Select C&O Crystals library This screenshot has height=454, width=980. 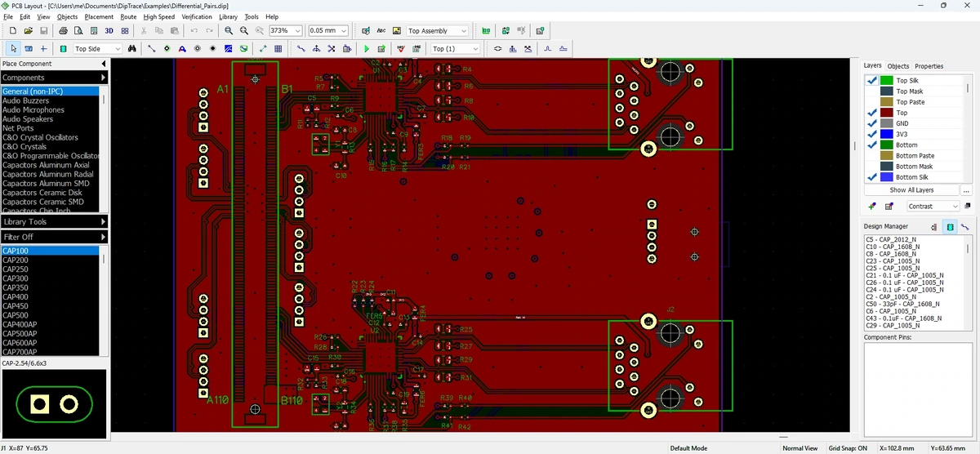pyautogui.click(x=51, y=147)
